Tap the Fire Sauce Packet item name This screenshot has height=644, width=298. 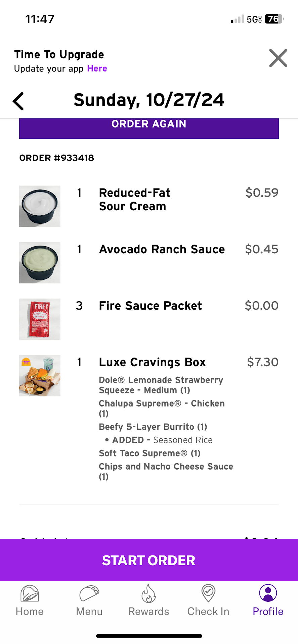point(150,306)
